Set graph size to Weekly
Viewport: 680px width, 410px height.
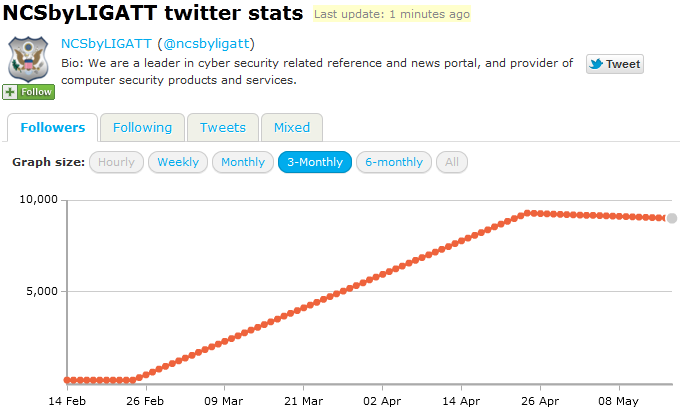coord(178,162)
